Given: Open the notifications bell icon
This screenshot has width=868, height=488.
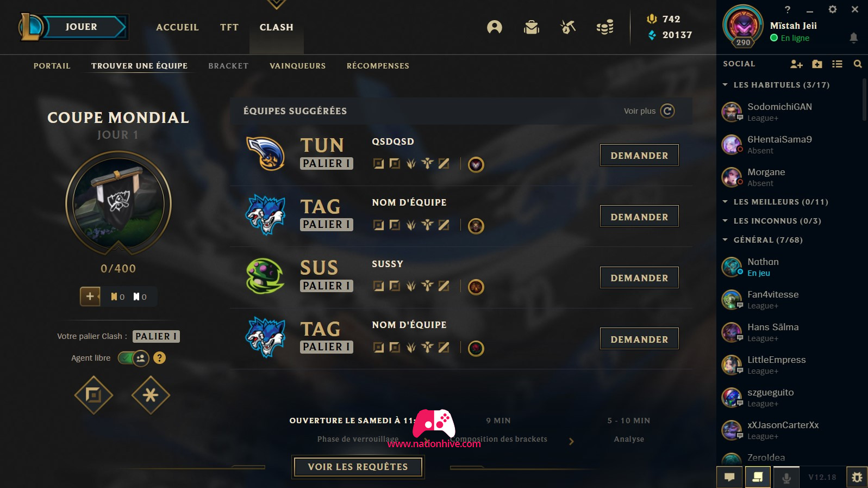Looking at the screenshot, I should (853, 38).
